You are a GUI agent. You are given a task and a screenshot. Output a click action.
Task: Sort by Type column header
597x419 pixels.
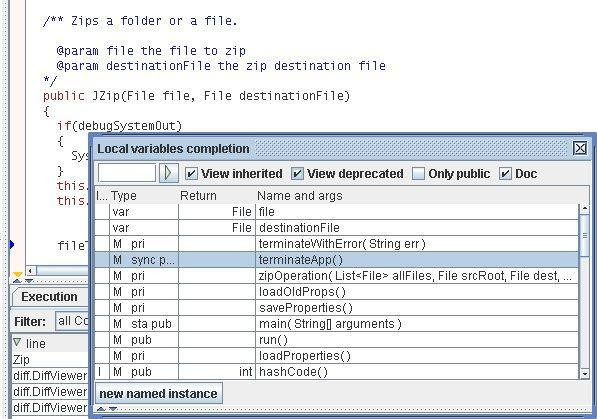pyautogui.click(x=144, y=196)
